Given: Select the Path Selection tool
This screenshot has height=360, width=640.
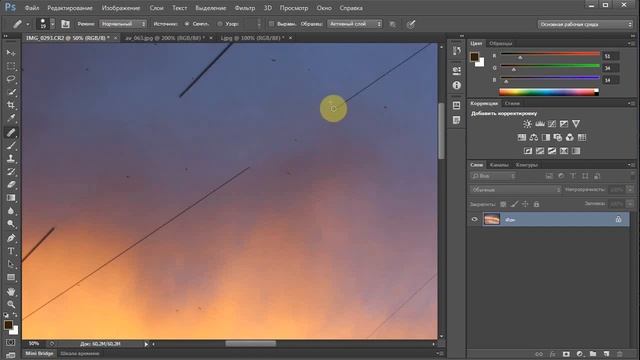Looking at the screenshot, I should 11,264.
